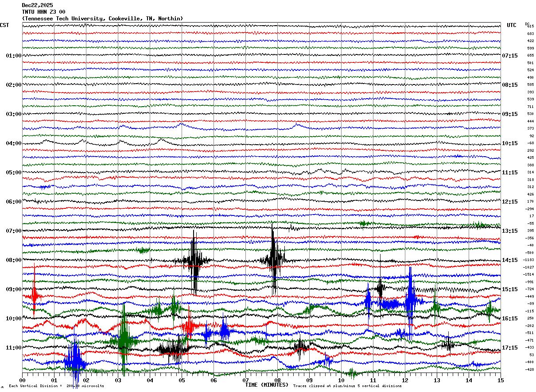Click the DC offset value -991
This screenshot has width=536, height=392.
pos(529,282)
